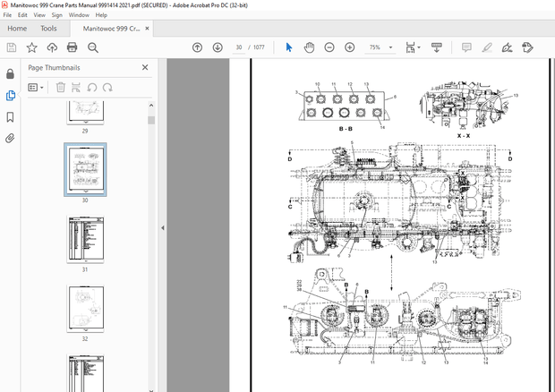
Task: Click the thumbnails panel scrollbar handle
Action: pos(151,120)
